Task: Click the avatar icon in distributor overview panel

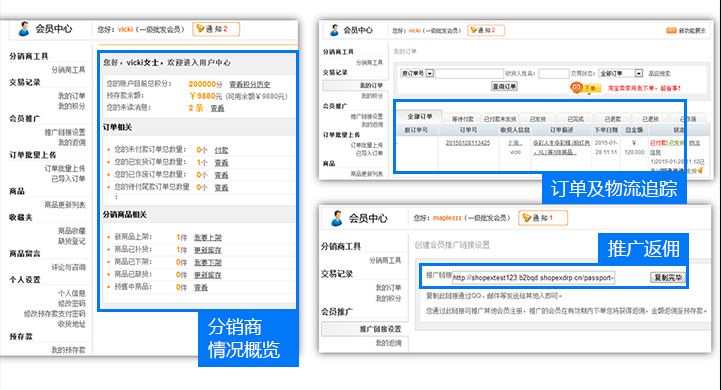Action: [x=24, y=29]
